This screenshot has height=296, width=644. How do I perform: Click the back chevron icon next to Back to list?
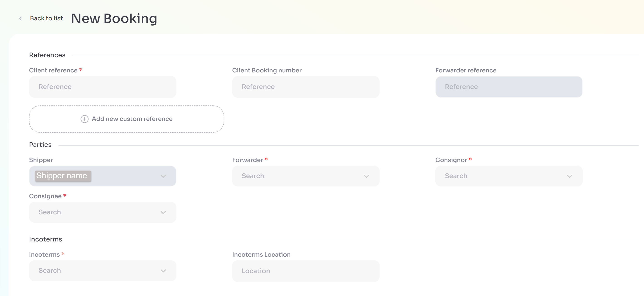point(20,19)
